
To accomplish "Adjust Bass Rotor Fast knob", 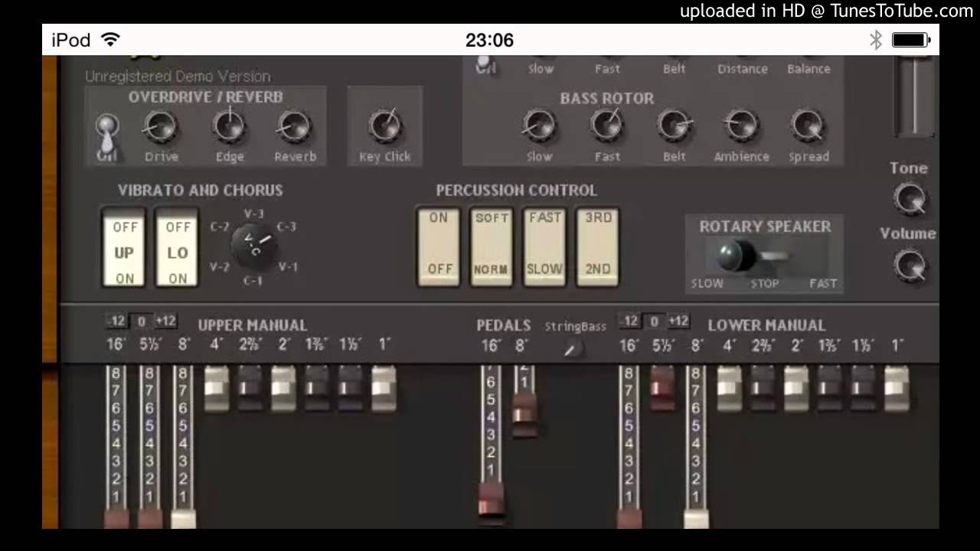I will pyautogui.click(x=607, y=126).
